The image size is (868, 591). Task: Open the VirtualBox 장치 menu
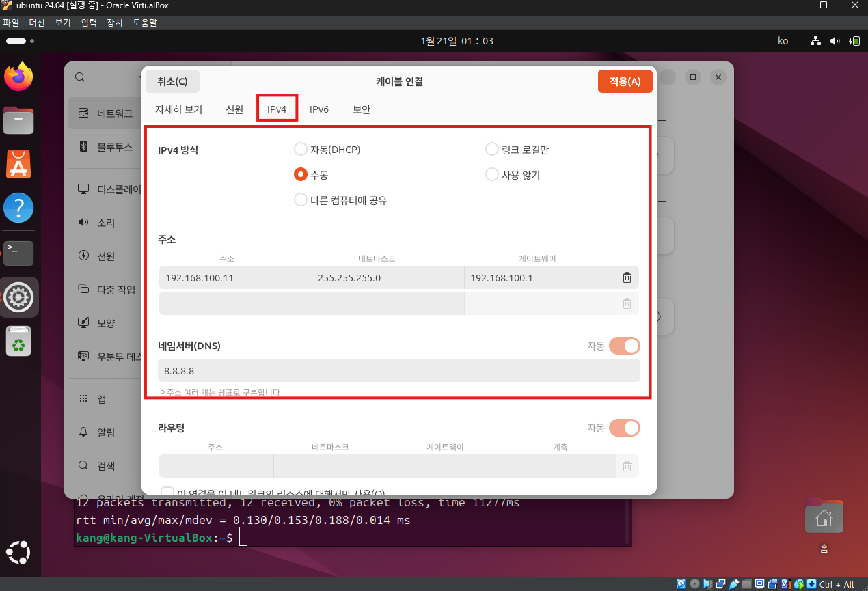point(115,23)
